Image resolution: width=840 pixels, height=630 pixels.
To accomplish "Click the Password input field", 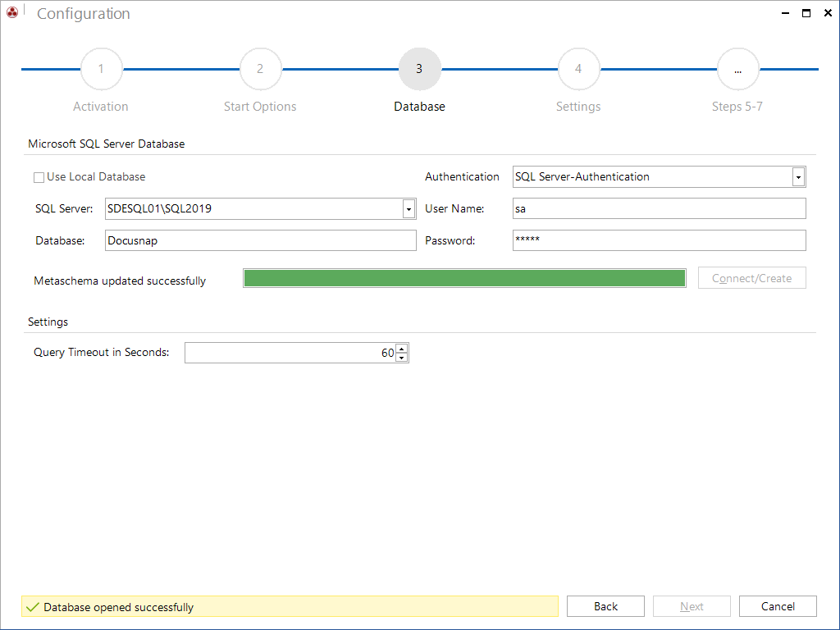I will (659, 240).
